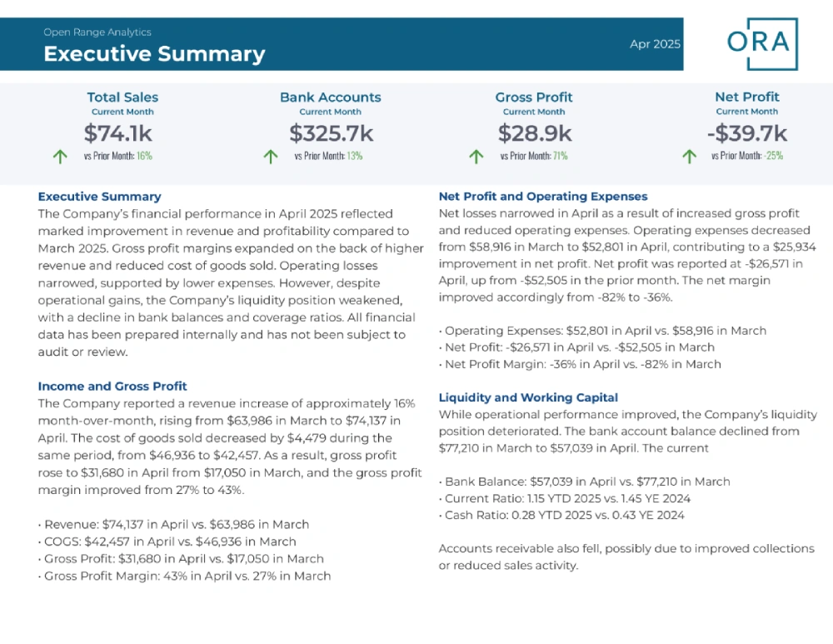
Task: Click the -$39.7k Net Profit value
Action: (747, 132)
